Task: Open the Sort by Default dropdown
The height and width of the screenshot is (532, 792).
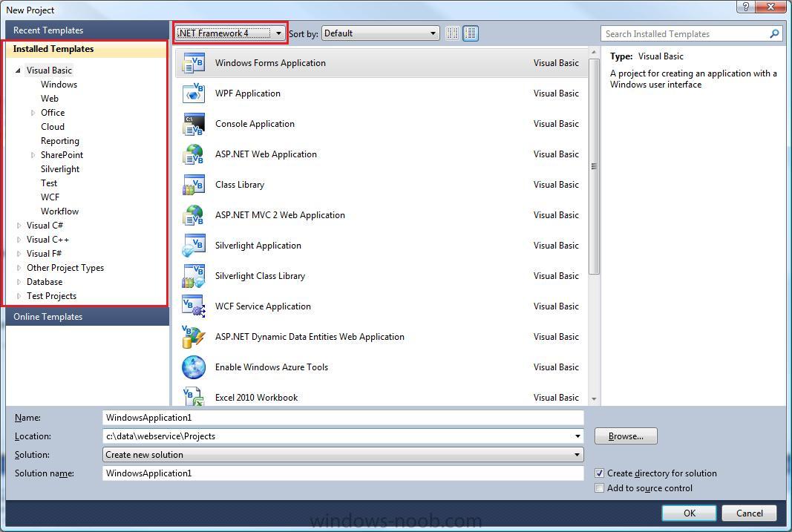Action: click(x=380, y=33)
